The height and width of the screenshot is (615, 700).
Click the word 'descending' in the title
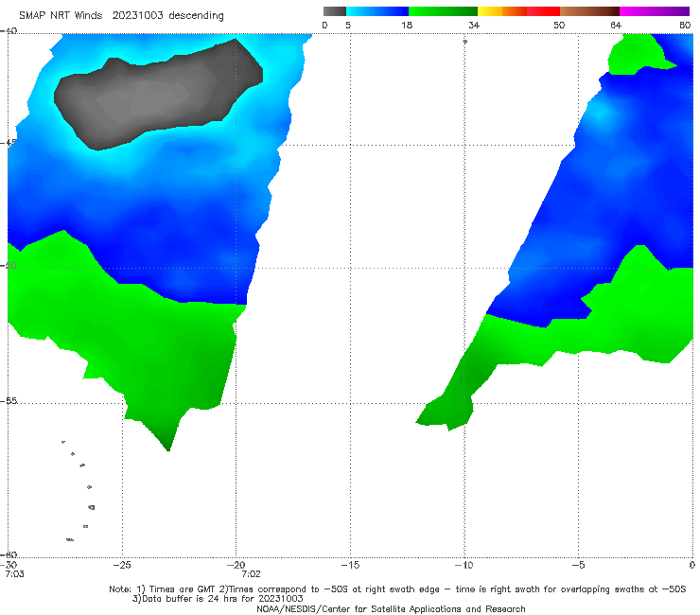coord(196,16)
